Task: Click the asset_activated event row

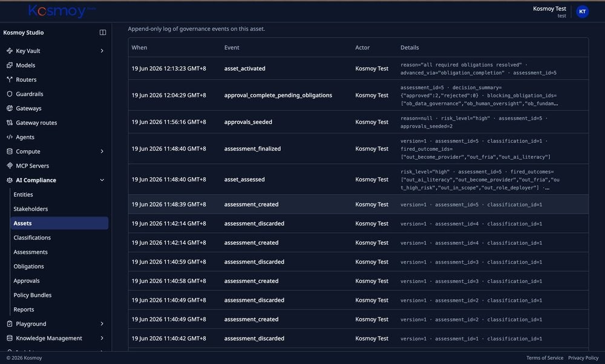Action: pyautogui.click(x=358, y=69)
